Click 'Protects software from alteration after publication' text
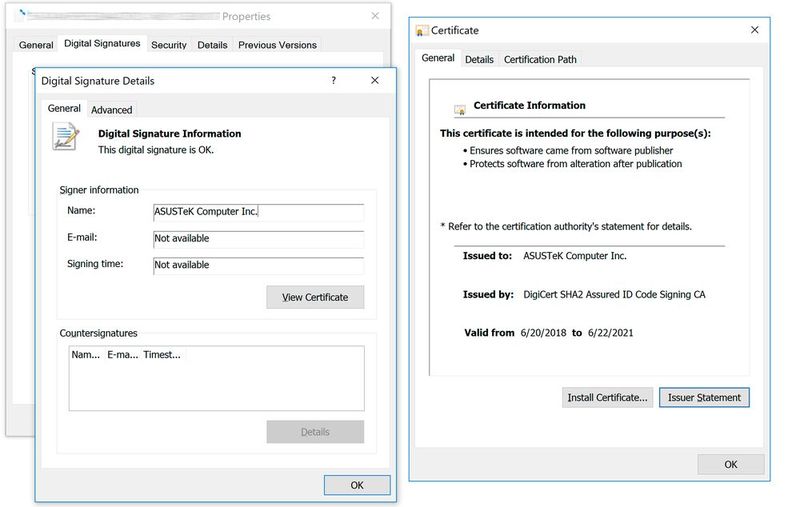Screen dimensions: 800x507 576,164
